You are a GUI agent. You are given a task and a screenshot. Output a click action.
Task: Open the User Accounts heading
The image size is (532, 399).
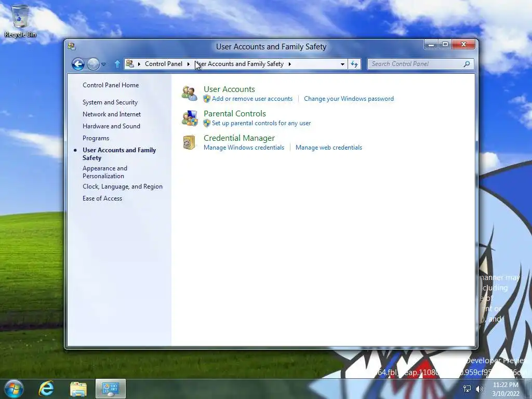coord(229,89)
